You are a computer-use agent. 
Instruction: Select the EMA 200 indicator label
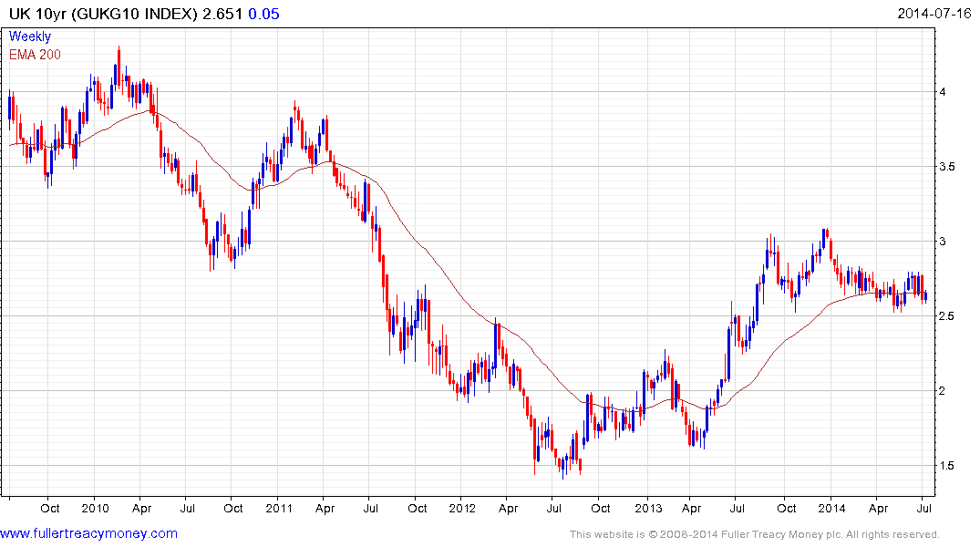coord(35,55)
